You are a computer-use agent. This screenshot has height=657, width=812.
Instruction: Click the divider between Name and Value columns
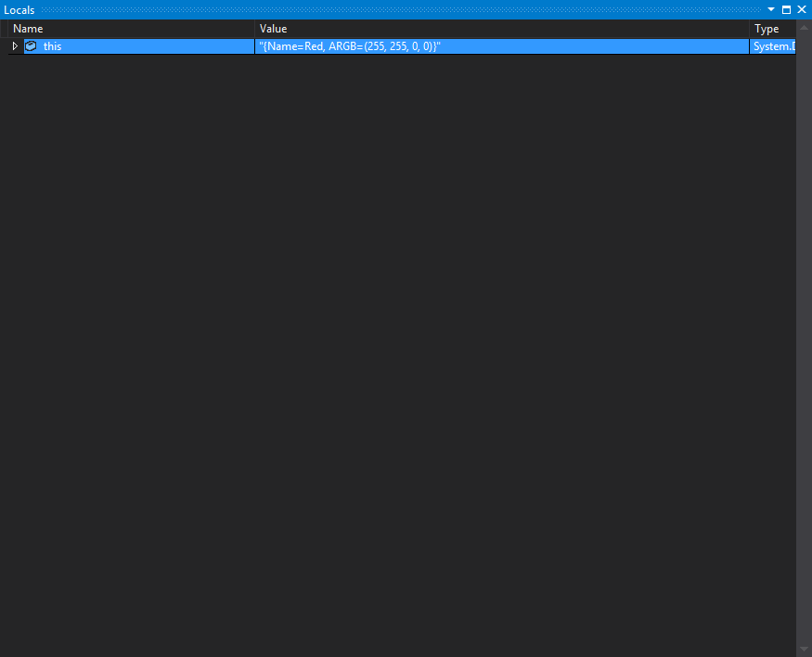(x=253, y=28)
